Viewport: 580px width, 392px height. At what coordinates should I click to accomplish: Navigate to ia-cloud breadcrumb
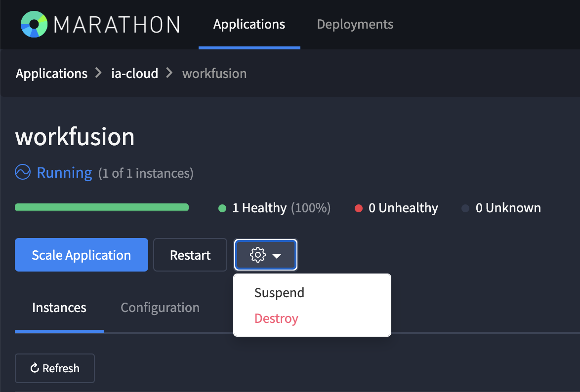click(135, 74)
